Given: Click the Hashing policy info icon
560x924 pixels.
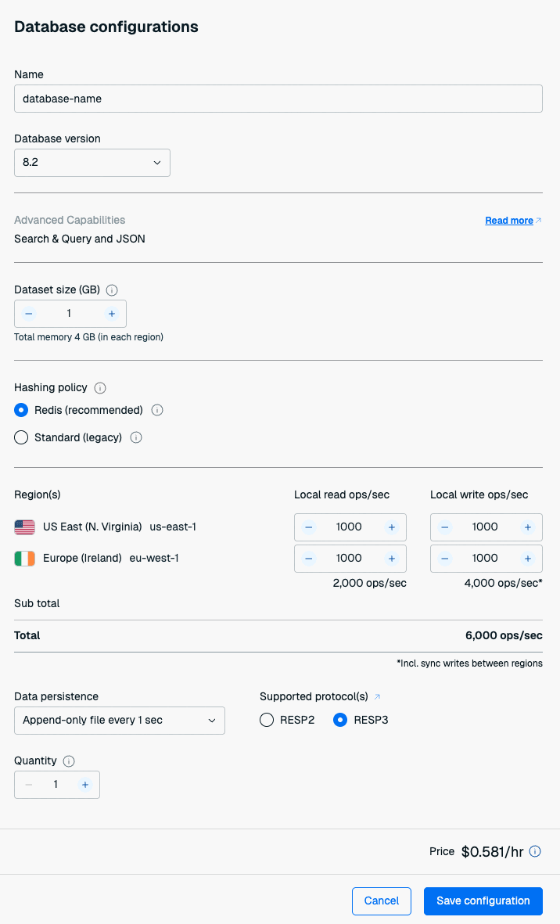Looking at the screenshot, I should click(100, 388).
